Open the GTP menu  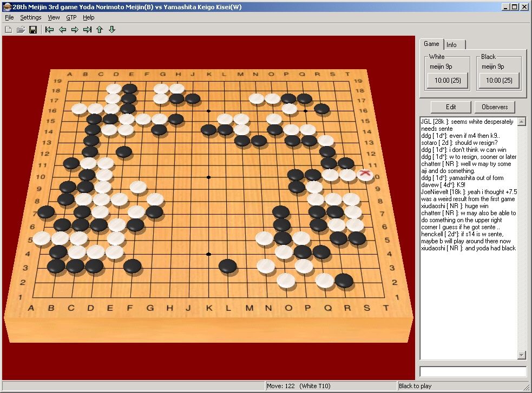tap(71, 17)
